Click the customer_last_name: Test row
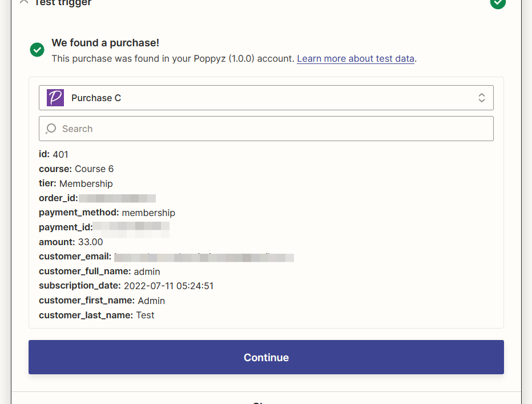 tap(96, 315)
